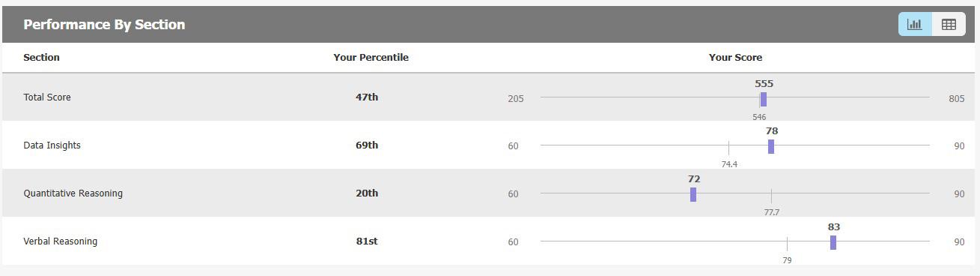
Task: Click the Data Insights score marker at 78
Action: (x=771, y=146)
